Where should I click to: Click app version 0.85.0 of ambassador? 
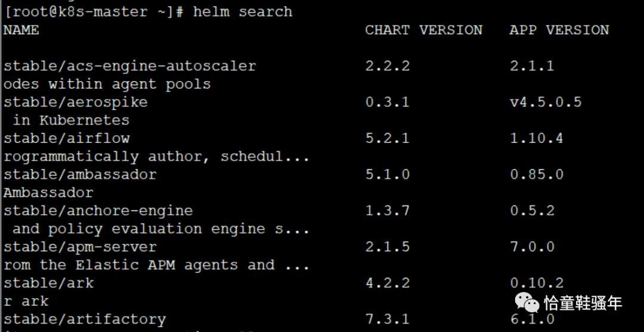coord(537,175)
